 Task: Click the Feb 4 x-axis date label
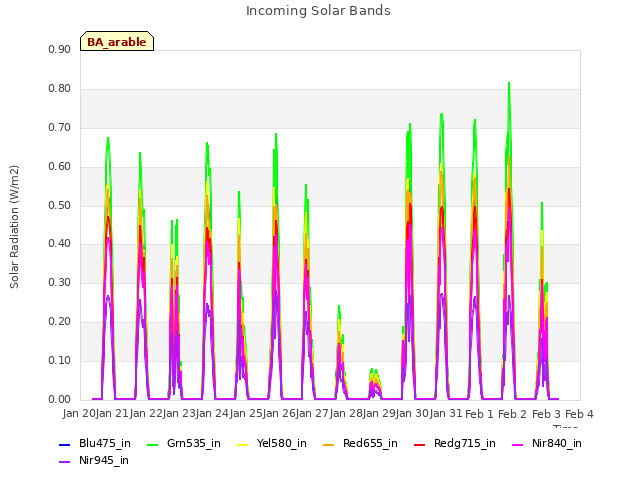click(x=579, y=414)
